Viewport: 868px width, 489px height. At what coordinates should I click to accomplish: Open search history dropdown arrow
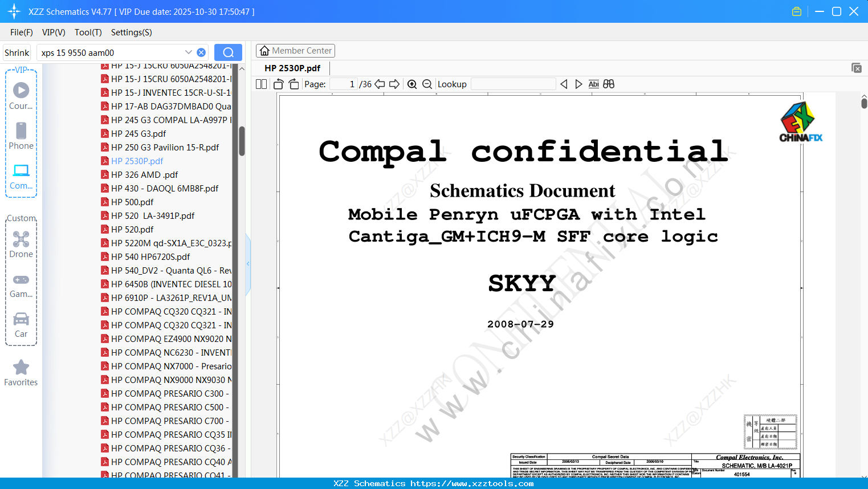(x=189, y=52)
